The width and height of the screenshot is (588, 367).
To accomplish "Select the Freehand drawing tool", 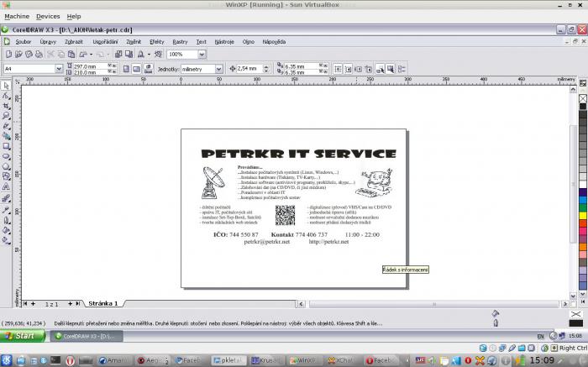I will (6, 126).
